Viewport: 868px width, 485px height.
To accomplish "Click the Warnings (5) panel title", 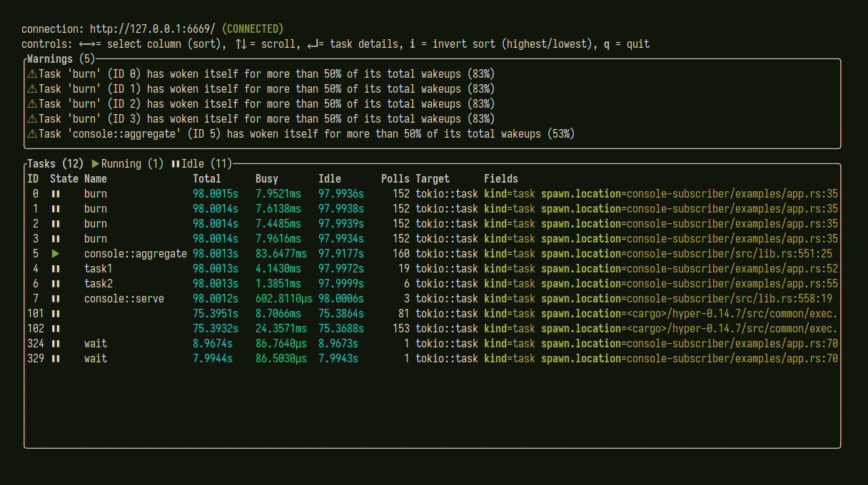I will tap(61, 59).
